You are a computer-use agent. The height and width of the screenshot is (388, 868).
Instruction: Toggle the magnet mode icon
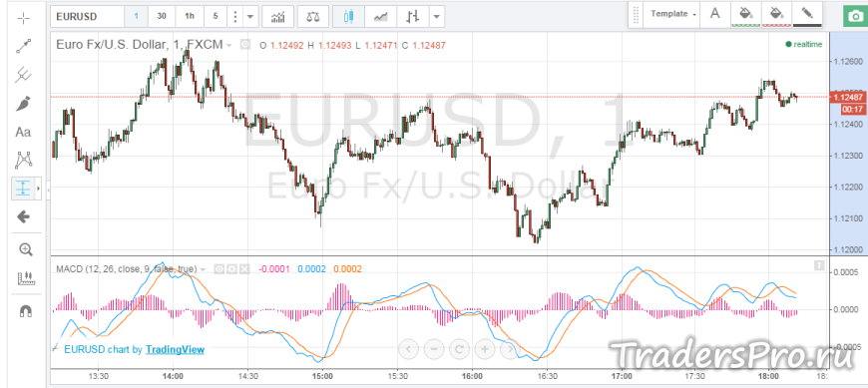pyautogui.click(x=26, y=311)
